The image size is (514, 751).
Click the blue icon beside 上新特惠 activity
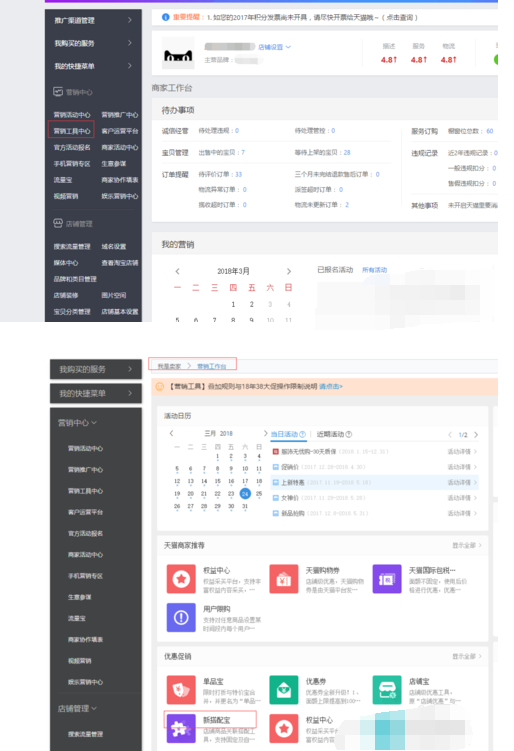click(275, 482)
